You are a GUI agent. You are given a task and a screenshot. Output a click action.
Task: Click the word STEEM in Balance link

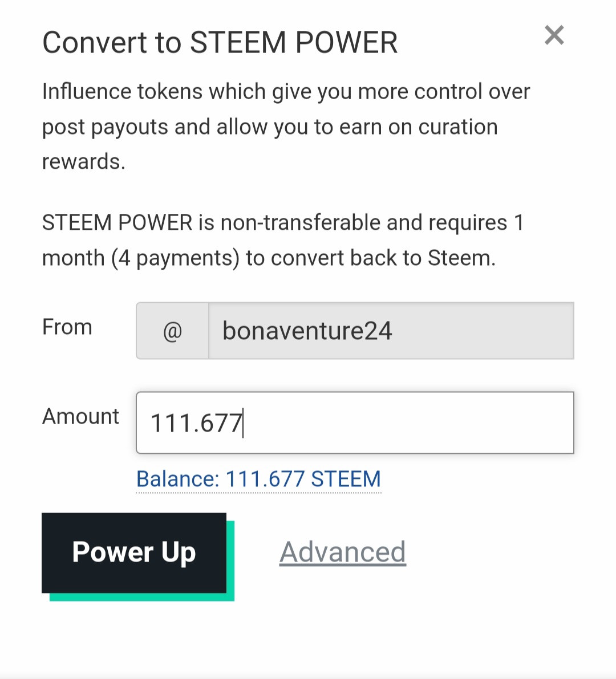coord(346,479)
